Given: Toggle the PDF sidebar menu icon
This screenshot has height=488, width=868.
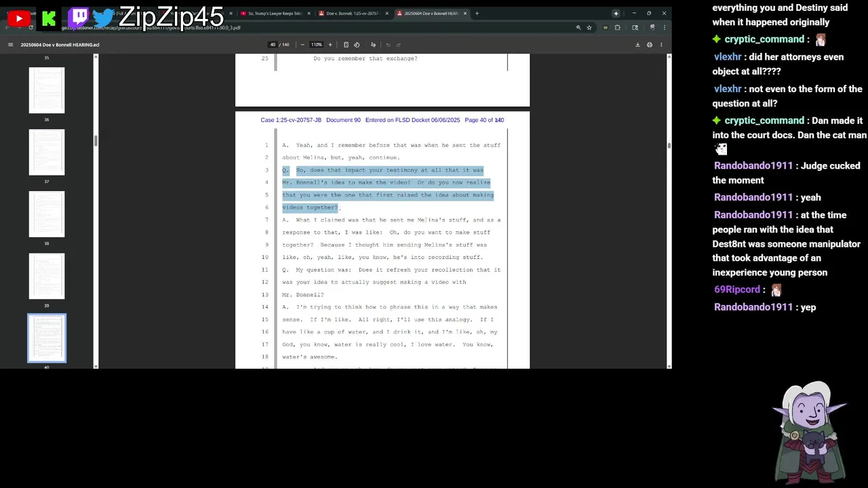Looking at the screenshot, I should click(10, 45).
